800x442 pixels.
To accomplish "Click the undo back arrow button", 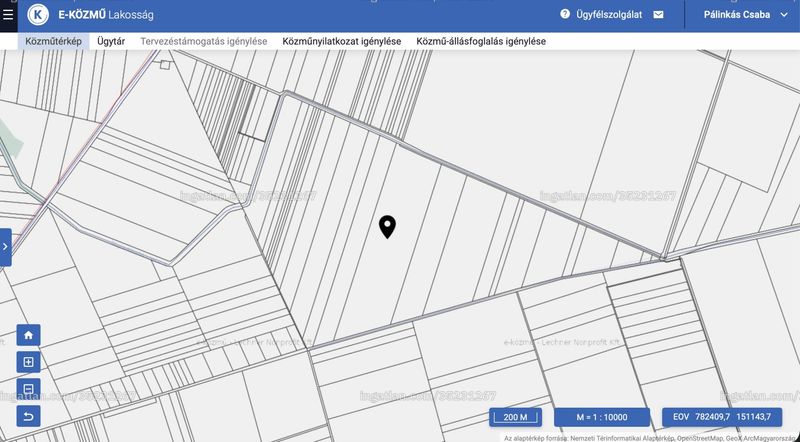I will (x=29, y=416).
